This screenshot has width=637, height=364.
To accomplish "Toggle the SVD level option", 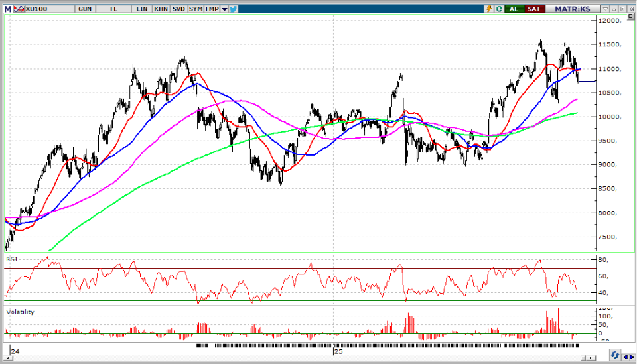I will coord(178,9).
